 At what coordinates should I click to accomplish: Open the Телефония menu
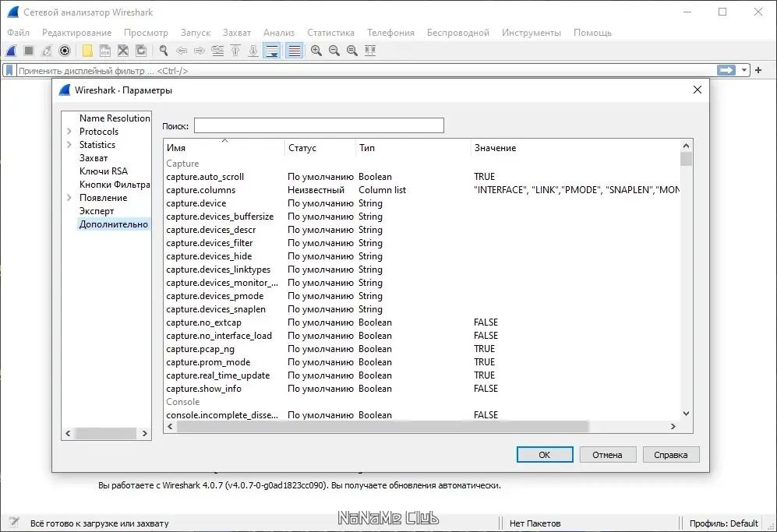[x=390, y=33]
